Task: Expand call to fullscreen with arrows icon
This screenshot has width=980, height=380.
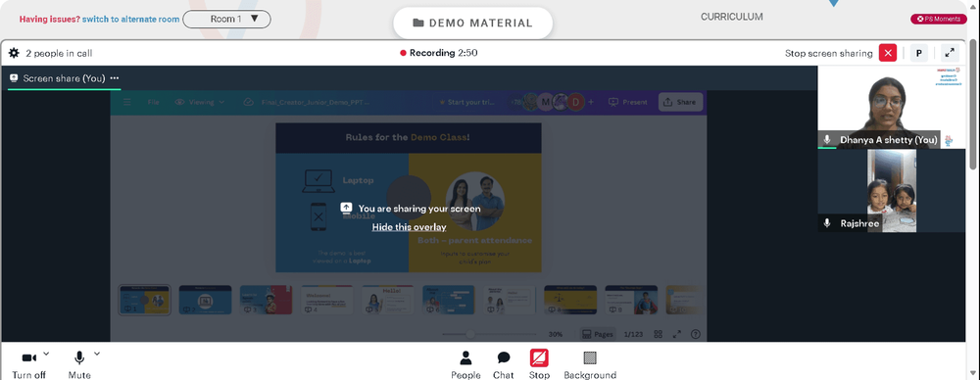Action: click(x=949, y=53)
